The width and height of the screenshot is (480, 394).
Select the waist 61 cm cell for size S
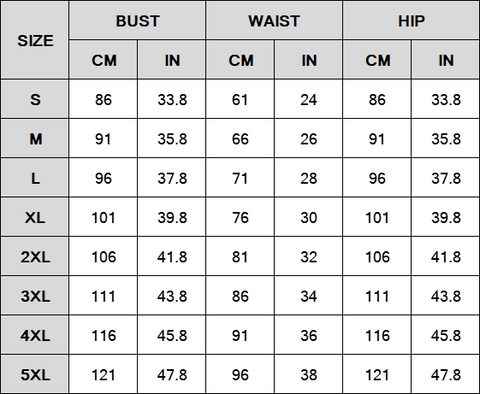click(x=240, y=99)
